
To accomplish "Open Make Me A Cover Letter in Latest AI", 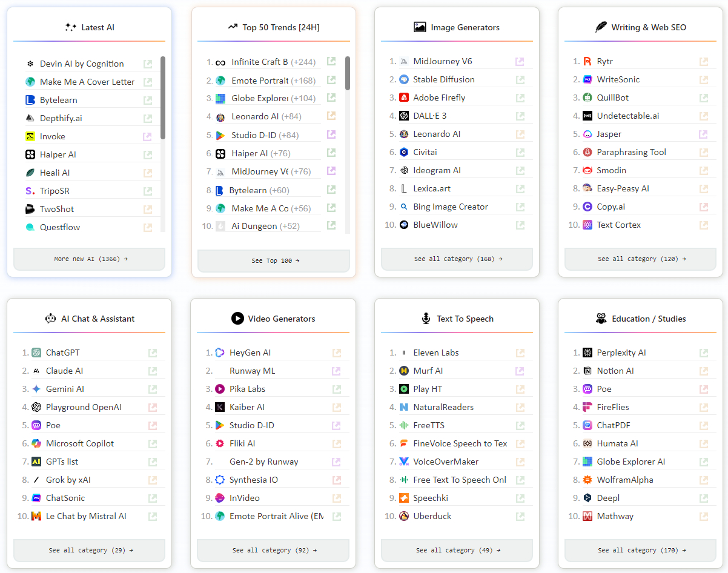I will [87, 82].
